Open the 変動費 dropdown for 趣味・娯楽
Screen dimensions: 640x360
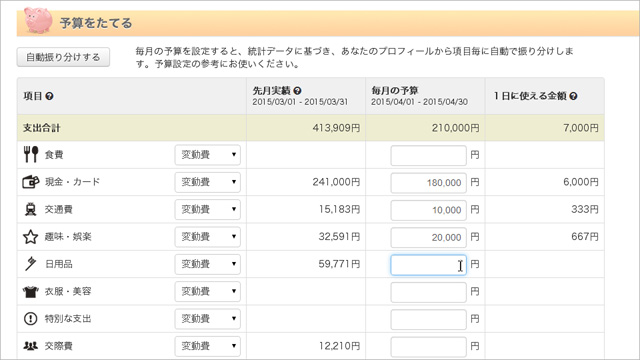pyautogui.click(x=208, y=237)
